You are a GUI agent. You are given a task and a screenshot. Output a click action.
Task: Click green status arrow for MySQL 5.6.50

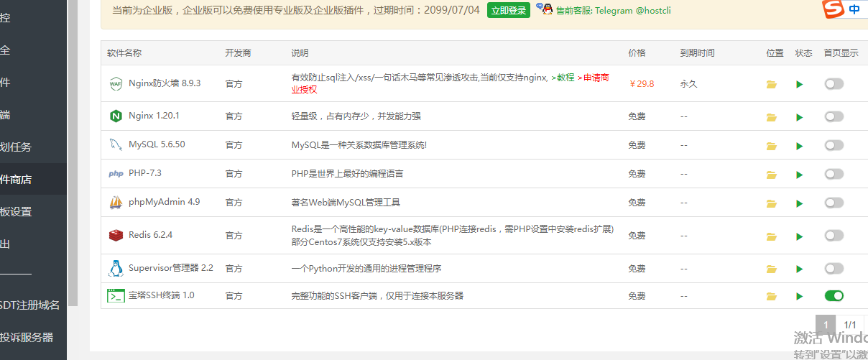[800, 145]
